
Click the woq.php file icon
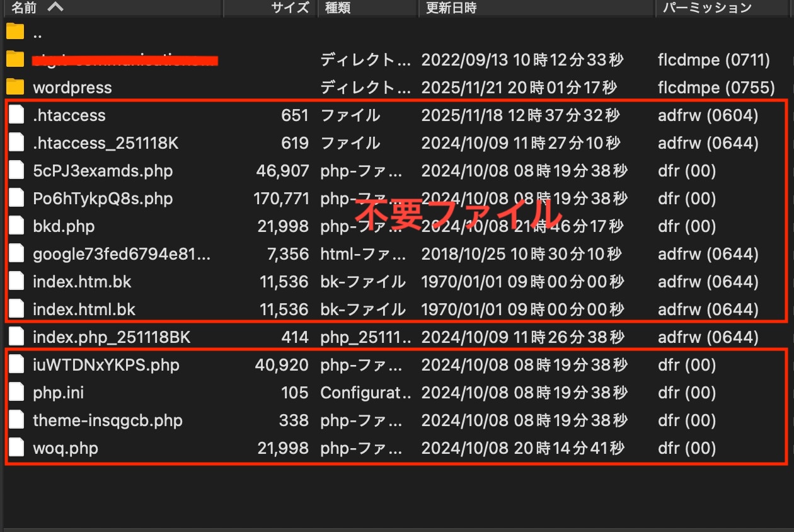coord(16,448)
